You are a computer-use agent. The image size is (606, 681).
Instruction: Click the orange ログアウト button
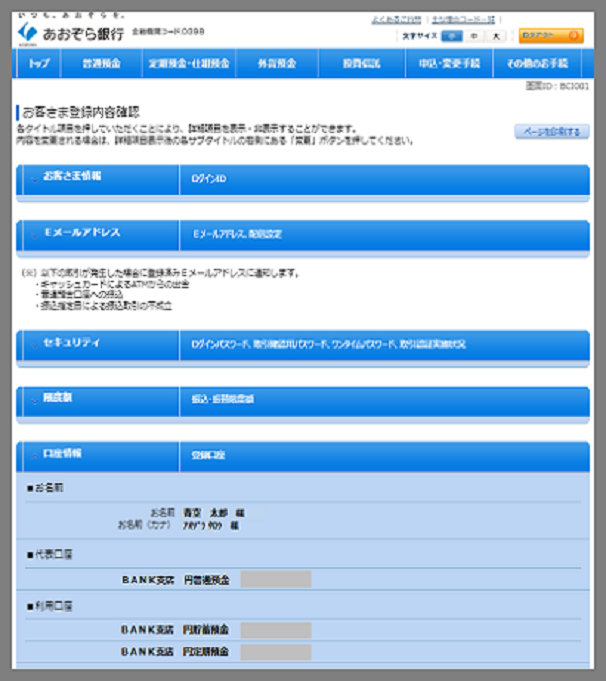point(551,36)
